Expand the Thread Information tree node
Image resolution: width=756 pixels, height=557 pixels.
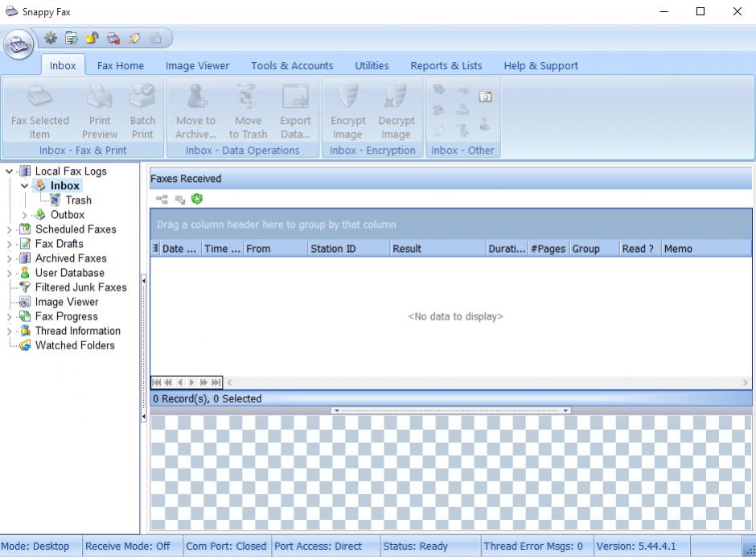[x=9, y=331]
